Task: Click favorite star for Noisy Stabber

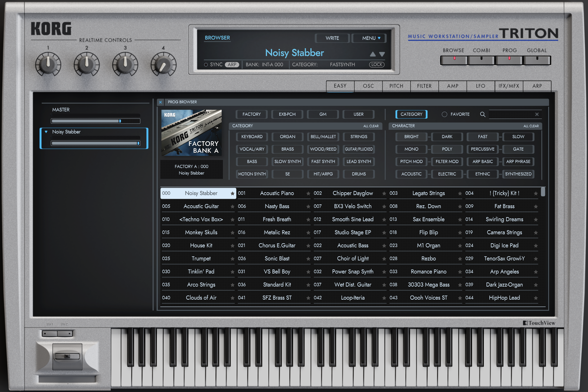Action: click(x=232, y=194)
